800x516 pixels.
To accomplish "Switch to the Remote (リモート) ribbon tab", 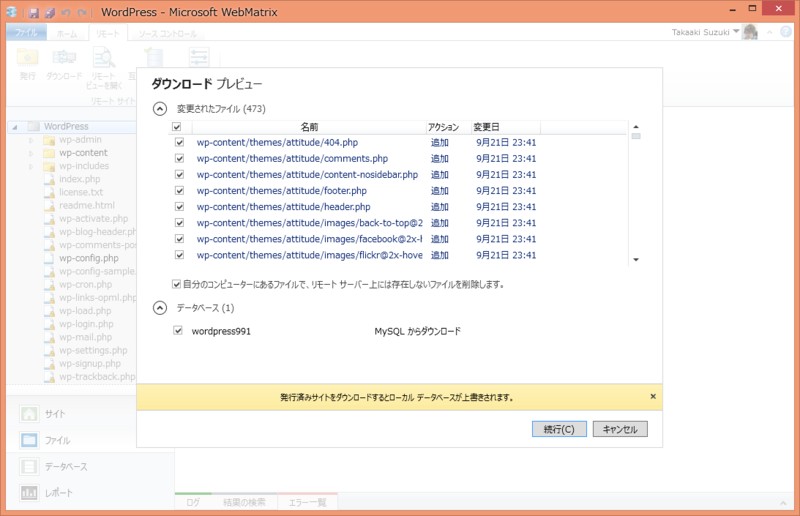I will tap(108, 34).
